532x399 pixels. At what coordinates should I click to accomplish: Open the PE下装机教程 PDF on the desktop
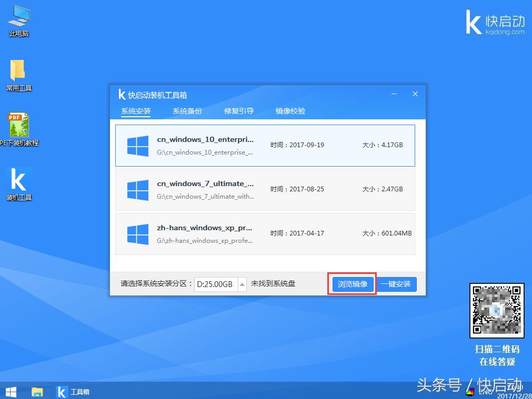pos(18,125)
